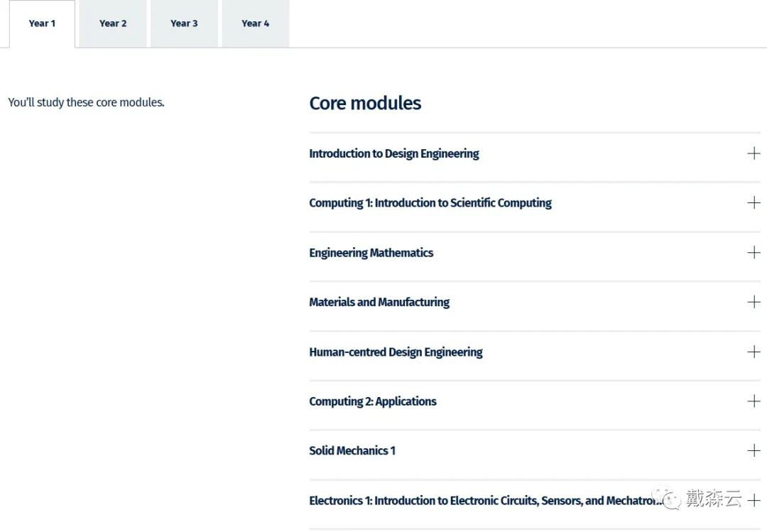Expand Introduction to Design Engineering module title
This screenshot has height=532, width=767.
393,153
